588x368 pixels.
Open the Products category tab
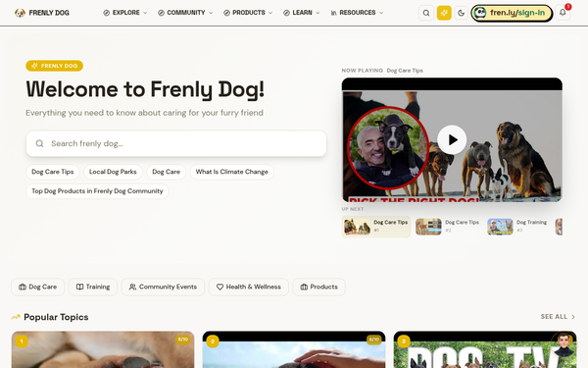tap(318, 287)
